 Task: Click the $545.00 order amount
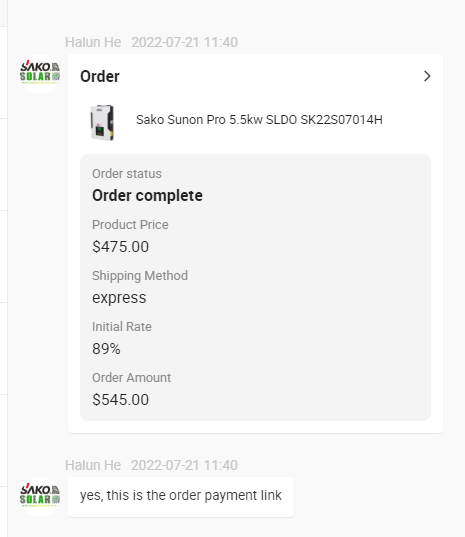pyautogui.click(x=121, y=400)
